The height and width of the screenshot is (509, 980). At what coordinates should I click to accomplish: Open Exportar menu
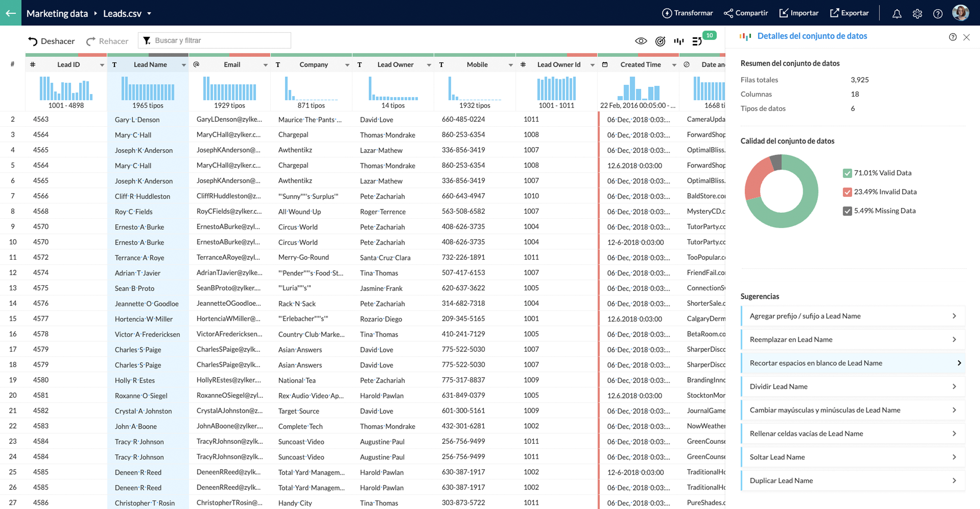(849, 13)
